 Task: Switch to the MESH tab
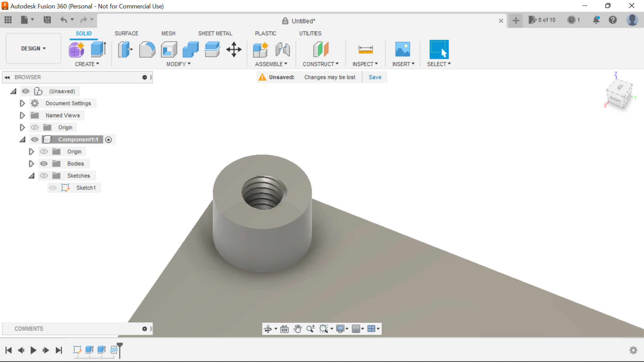tap(168, 34)
